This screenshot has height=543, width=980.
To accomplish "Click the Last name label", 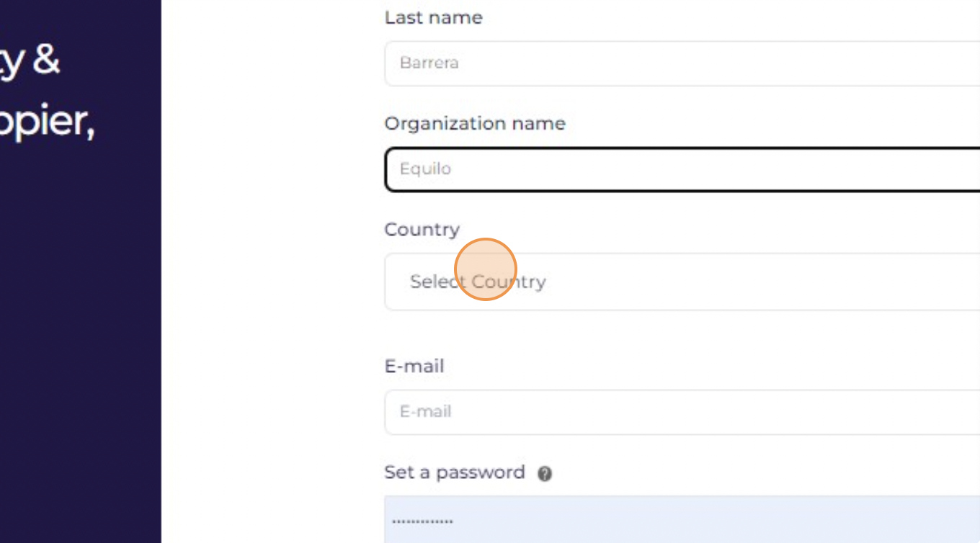I will pos(434,17).
